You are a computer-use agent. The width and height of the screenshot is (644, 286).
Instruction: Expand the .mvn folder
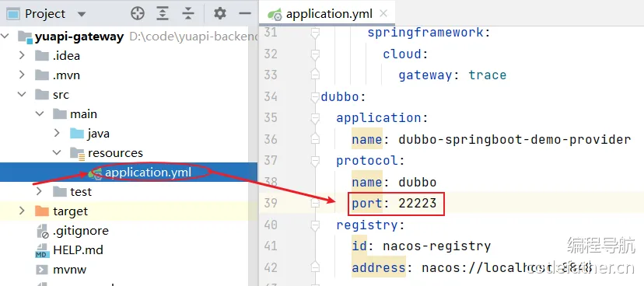(x=23, y=75)
